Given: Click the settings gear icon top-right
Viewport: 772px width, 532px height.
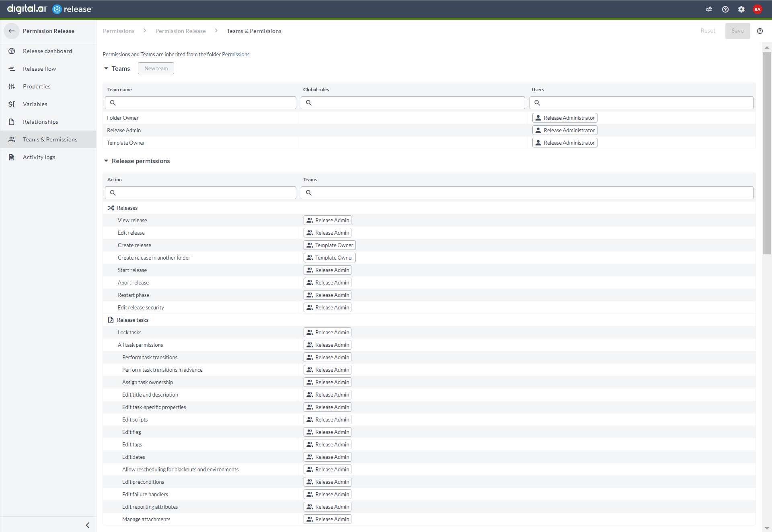Looking at the screenshot, I should click(742, 9).
